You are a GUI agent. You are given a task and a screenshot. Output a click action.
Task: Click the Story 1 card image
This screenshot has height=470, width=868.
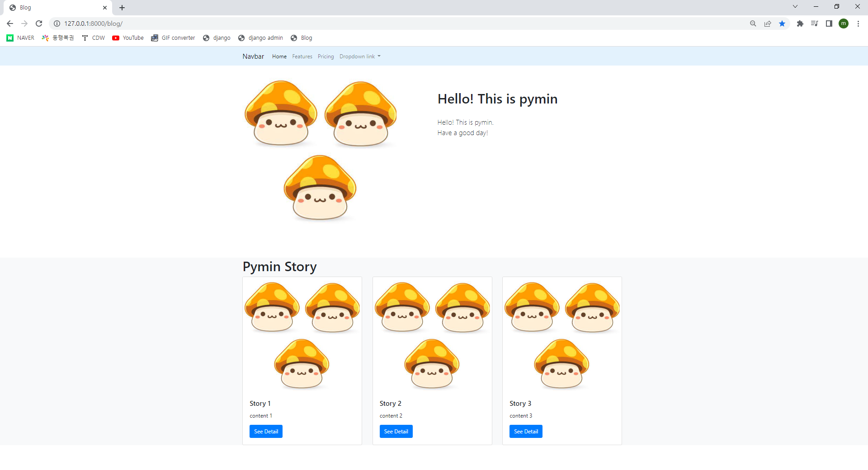(302, 335)
